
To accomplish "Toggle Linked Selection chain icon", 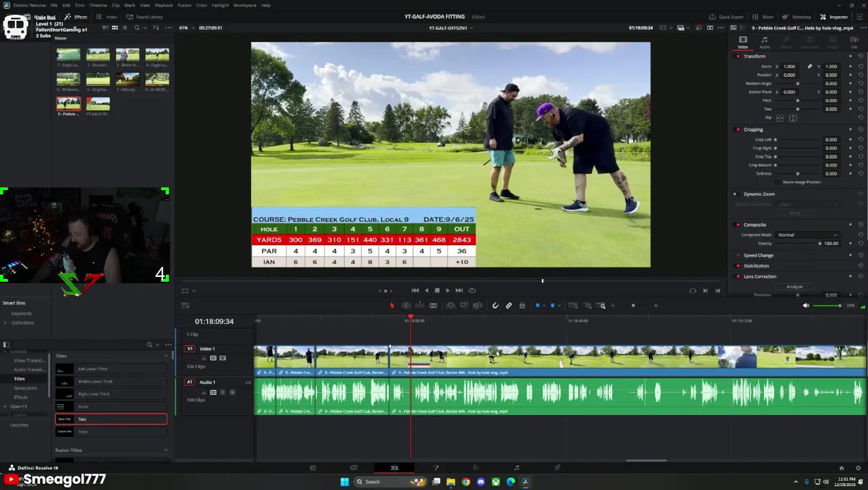I will [x=509, y=306].
